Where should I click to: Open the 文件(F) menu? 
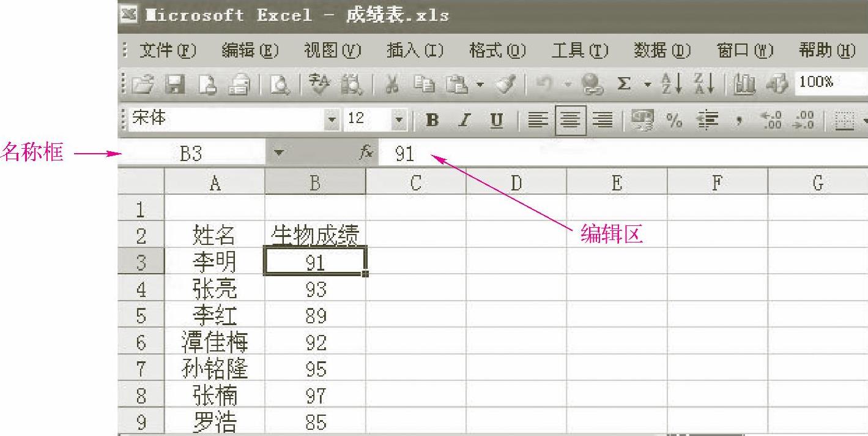168,50
